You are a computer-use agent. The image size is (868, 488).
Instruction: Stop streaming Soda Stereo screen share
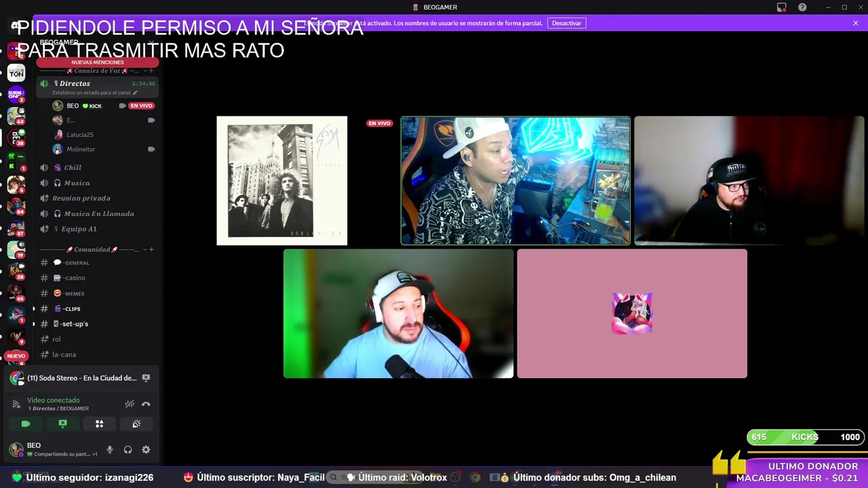pyautogui.click(x=146, y=378)
